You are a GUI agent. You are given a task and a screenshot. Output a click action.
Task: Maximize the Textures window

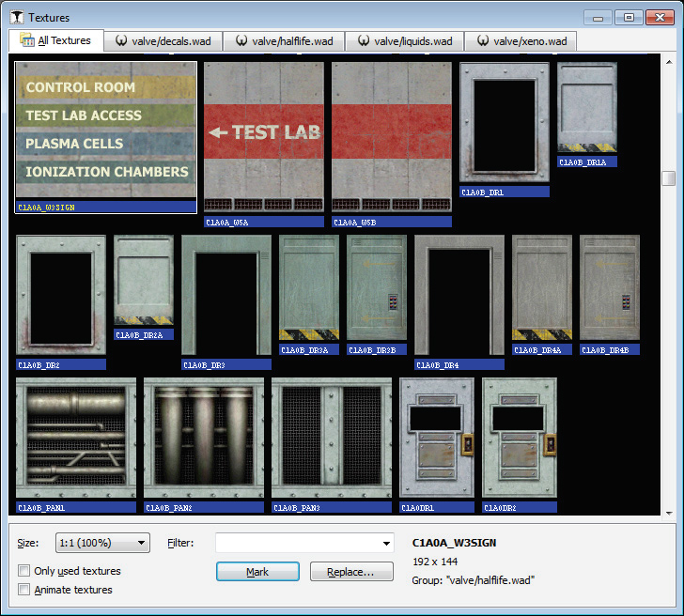point(629,18)
